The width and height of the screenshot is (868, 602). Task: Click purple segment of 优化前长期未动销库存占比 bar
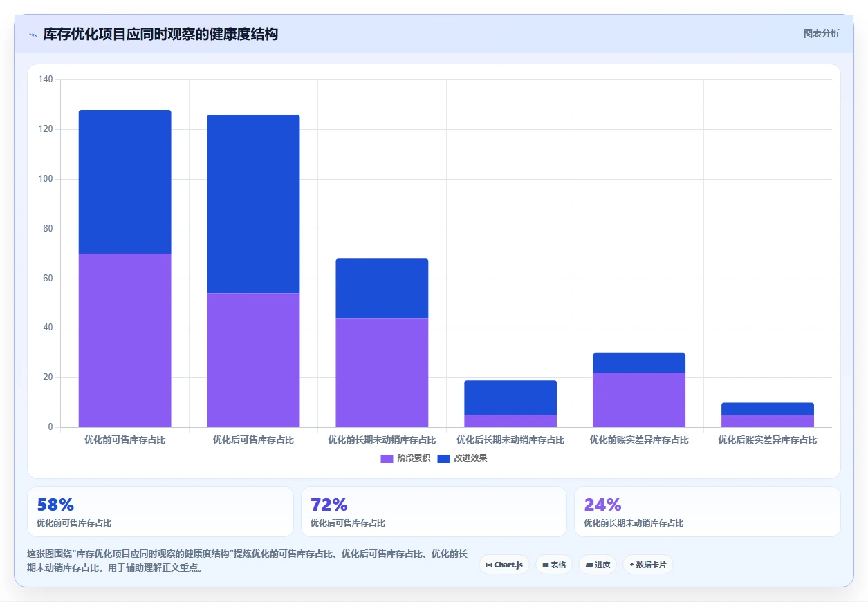pos(382,373)
